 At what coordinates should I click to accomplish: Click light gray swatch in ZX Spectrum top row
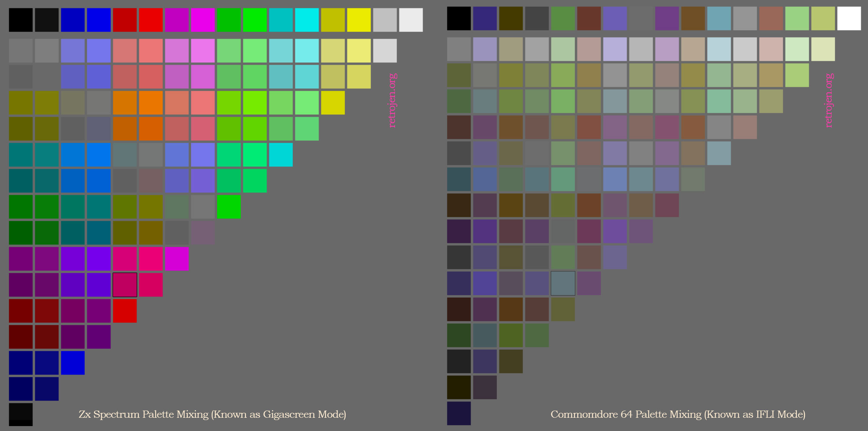click(x=385, y=20)
